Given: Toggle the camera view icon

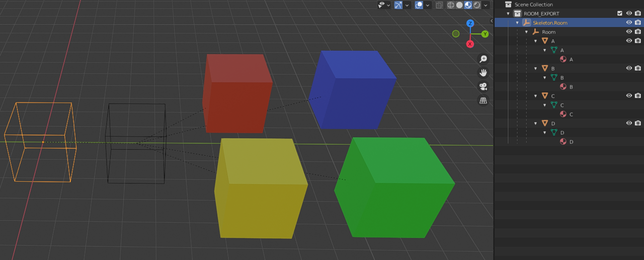Looking at the screenshot, I should 483,86.
